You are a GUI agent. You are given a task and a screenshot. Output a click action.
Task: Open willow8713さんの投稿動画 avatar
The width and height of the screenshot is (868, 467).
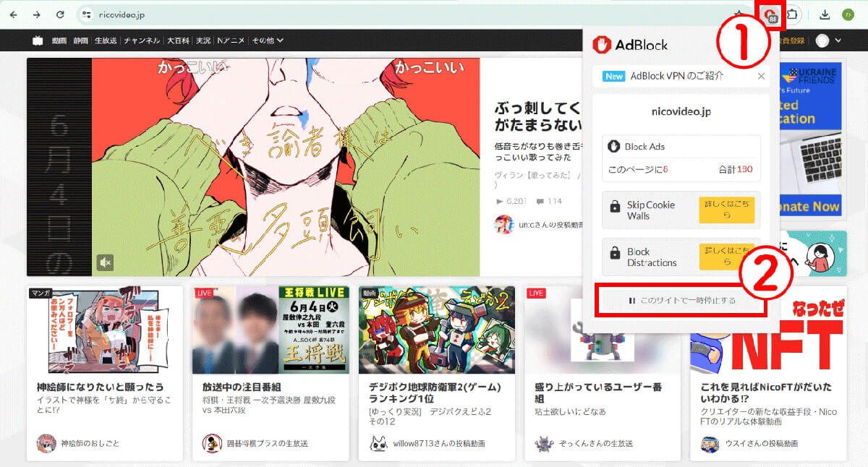coord(378,443)
